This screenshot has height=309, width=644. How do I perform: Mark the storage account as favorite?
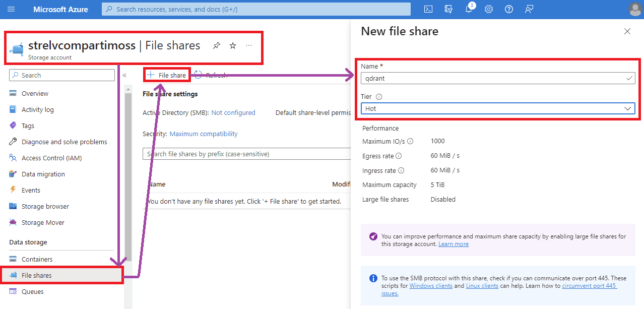[233, 45]
